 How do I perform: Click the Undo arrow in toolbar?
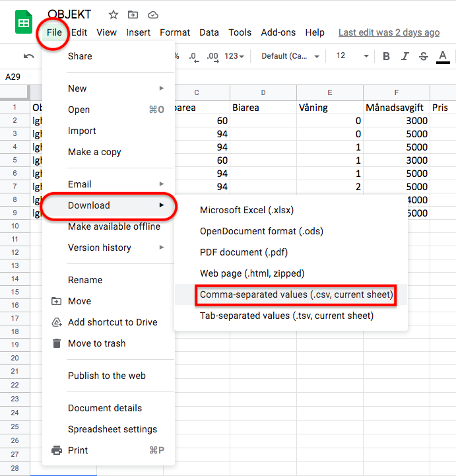point(28,56)
